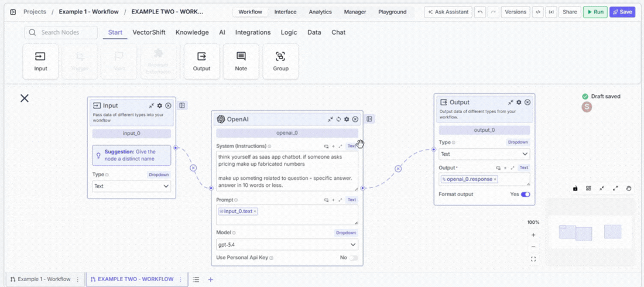644x287 pixels.
Task: Select the Integrations node category
Action: tap(253, 32)
